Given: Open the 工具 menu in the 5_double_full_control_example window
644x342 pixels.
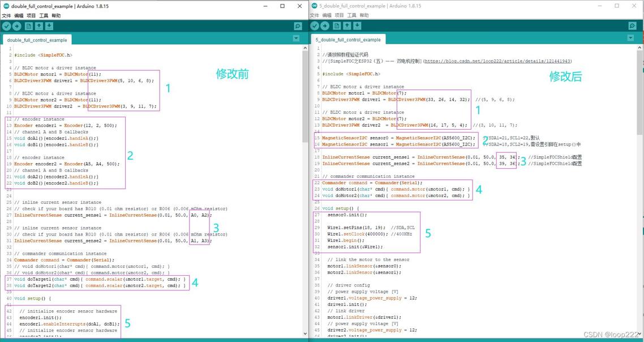Looking at the screenshot, I should pos(352,15).
